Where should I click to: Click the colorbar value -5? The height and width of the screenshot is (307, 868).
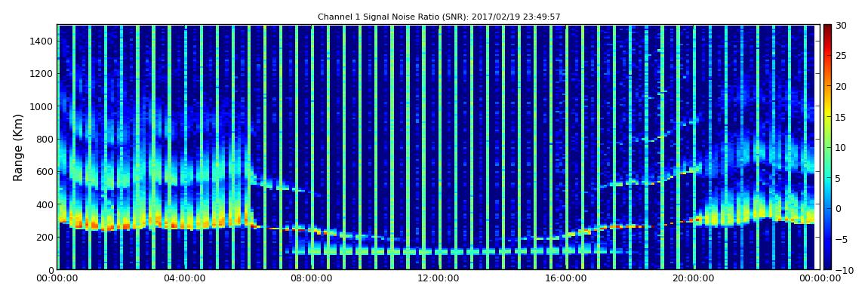click(841, 240)
